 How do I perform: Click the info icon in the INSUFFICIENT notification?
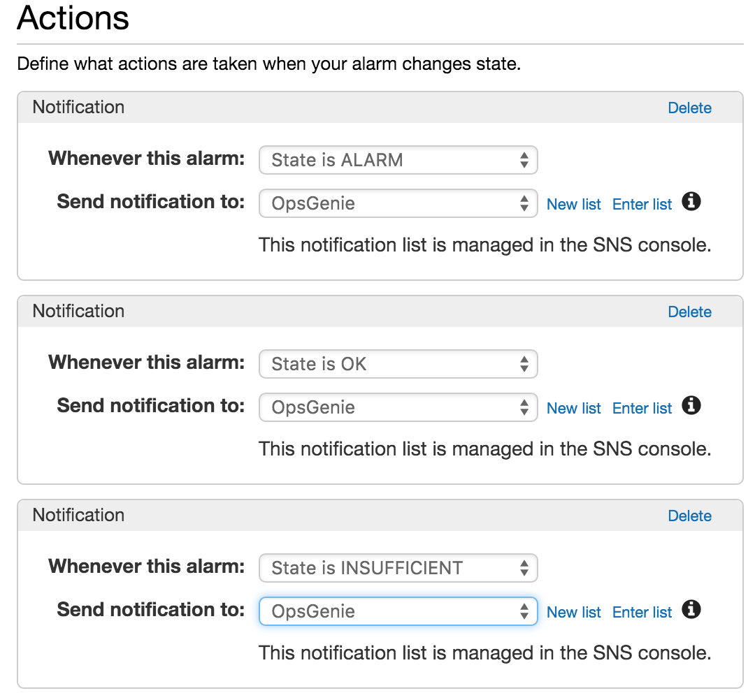(691, 609)
